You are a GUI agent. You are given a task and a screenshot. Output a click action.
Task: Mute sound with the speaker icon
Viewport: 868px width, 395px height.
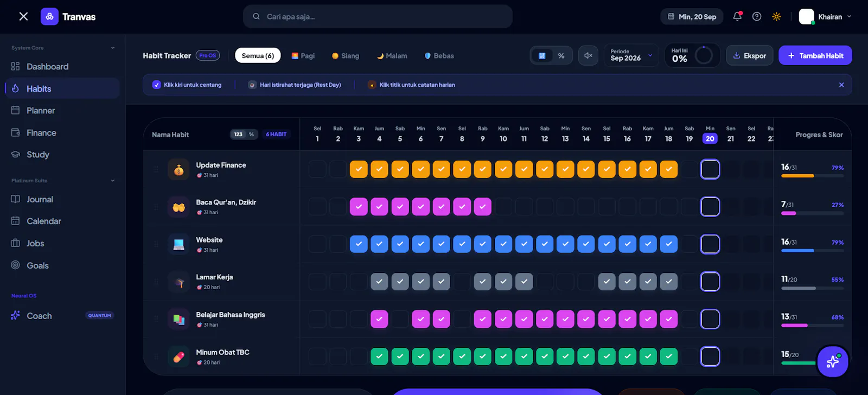pos(588,55)
